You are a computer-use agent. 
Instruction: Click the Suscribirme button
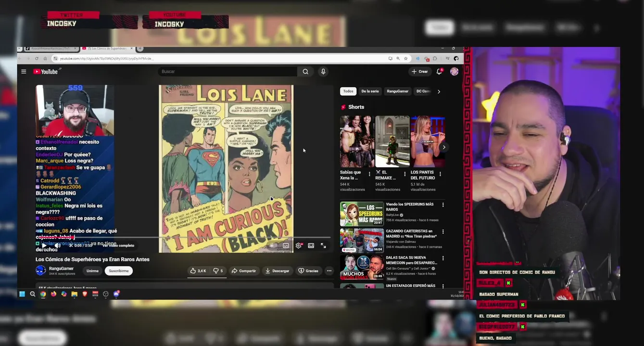point(119,271)
